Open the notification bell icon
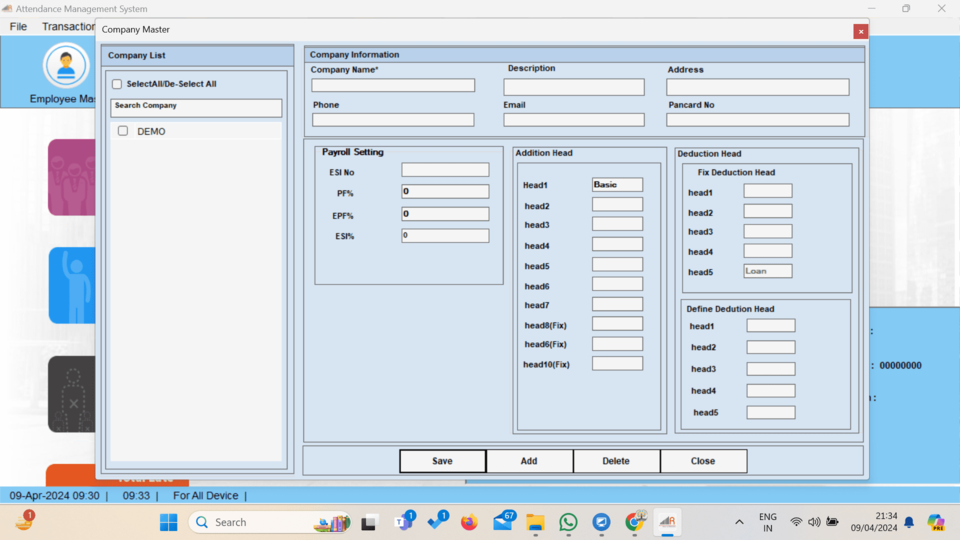 (x=909, y=522)
